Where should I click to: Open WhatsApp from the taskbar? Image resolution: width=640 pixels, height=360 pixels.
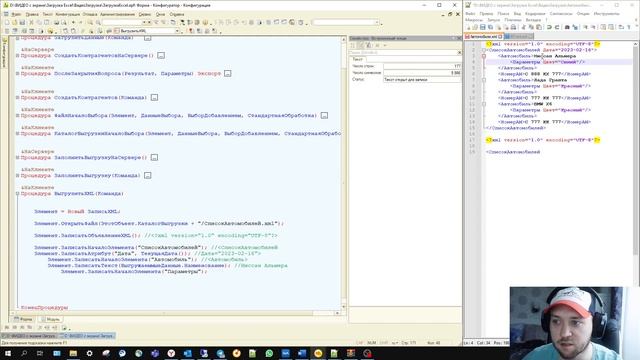click(269, 353)
